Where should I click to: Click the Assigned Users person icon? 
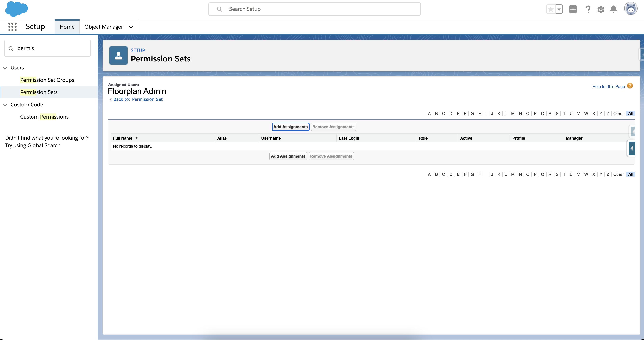(118, 55)
